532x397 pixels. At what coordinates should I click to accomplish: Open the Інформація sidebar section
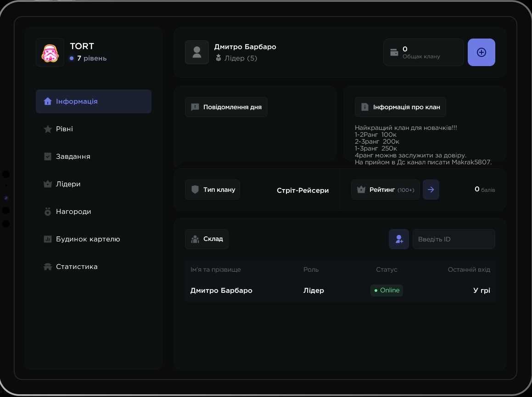[x=93, y=101]
